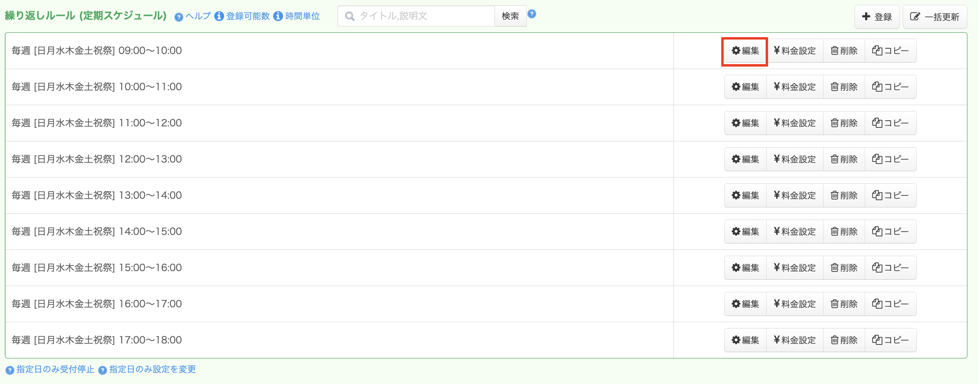The height and width of the screenshot is (384, 980).
Task: Open 一括更新 bulk update
Action: click(935, 17)
